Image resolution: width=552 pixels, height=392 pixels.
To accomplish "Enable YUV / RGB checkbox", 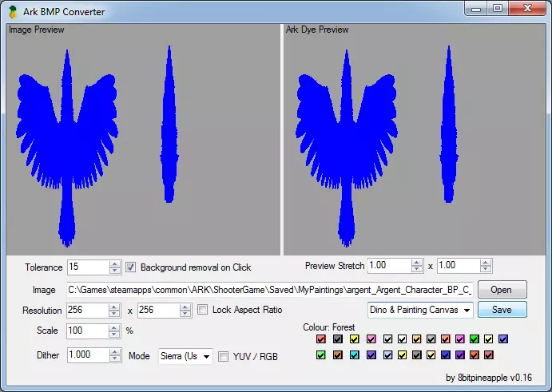I will pos(224,356).
